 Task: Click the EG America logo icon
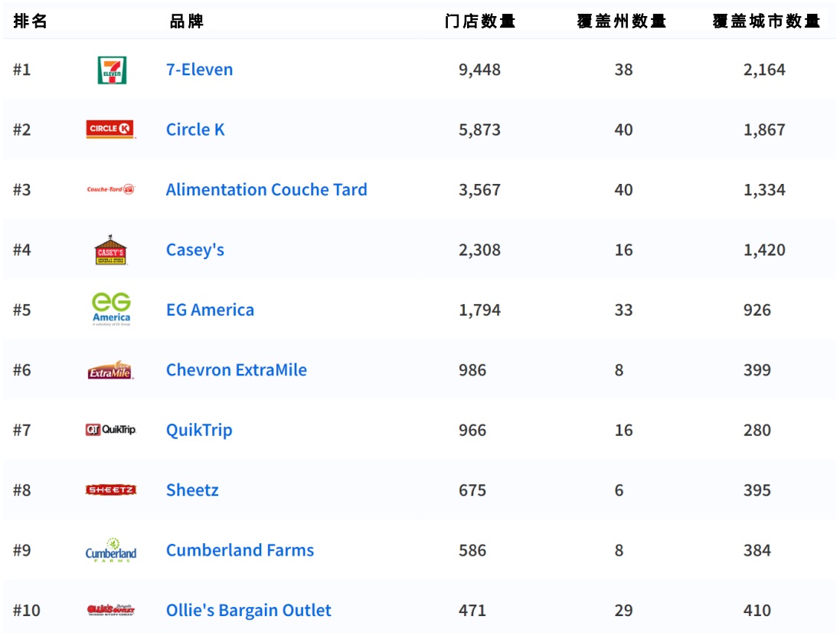coord(111,310)
